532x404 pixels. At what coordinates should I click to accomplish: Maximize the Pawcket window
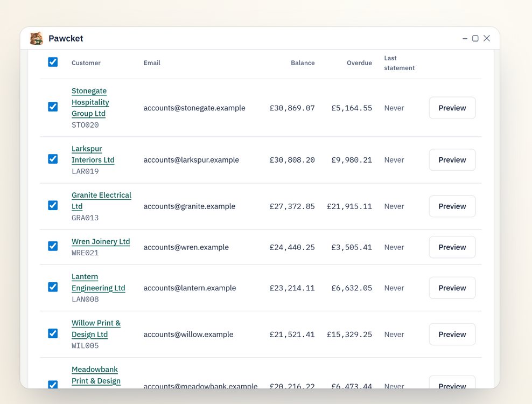475,38
